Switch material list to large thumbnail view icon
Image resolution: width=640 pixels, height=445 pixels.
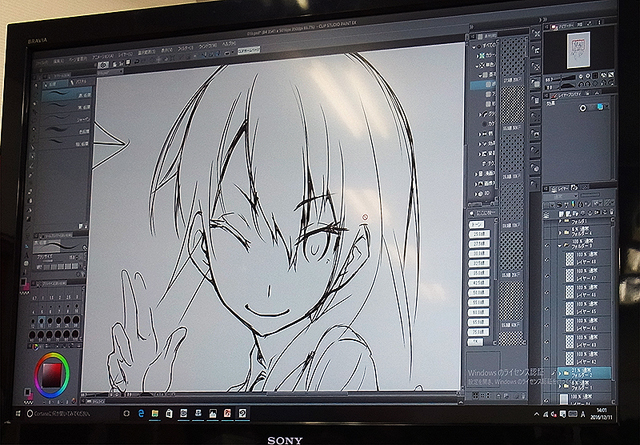[476, 396]
